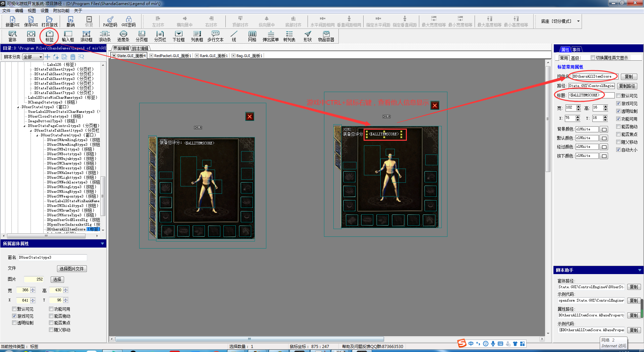Switch to RedPacket.GUI_面板1 tab
Viewport: 644px width, 352px height.
tap(170, 56)
